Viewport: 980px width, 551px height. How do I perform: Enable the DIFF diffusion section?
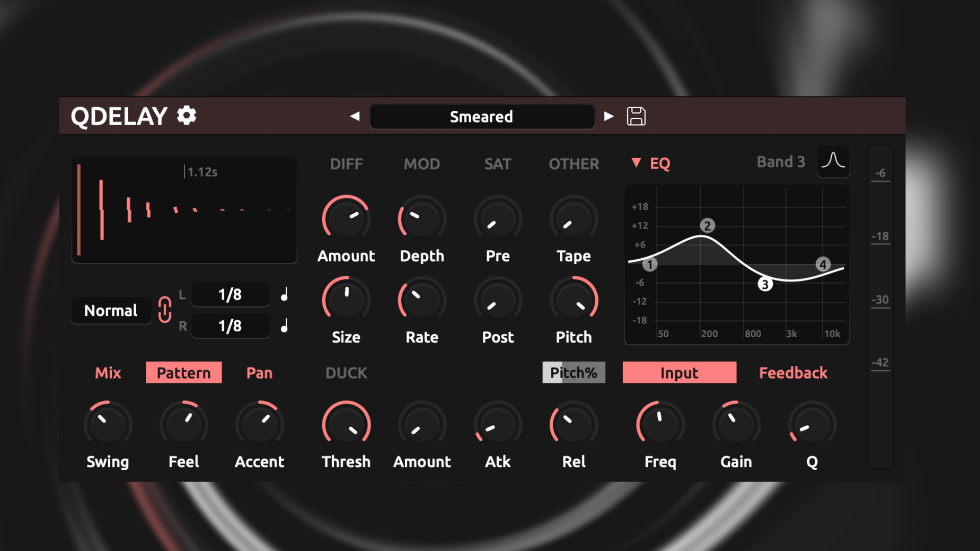coord(346,164)
